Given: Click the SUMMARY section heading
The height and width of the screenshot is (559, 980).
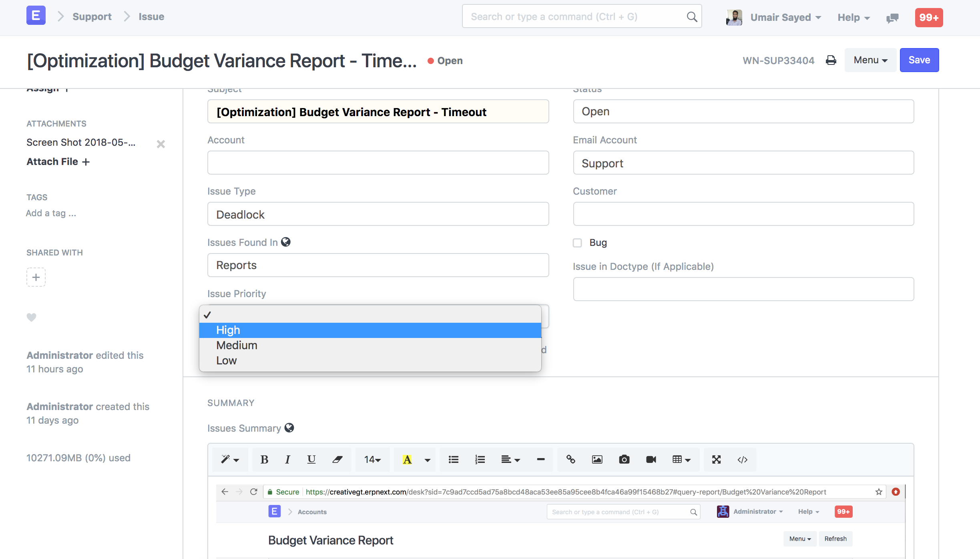Looking at the screenshot, I should (x=231, y=403).
